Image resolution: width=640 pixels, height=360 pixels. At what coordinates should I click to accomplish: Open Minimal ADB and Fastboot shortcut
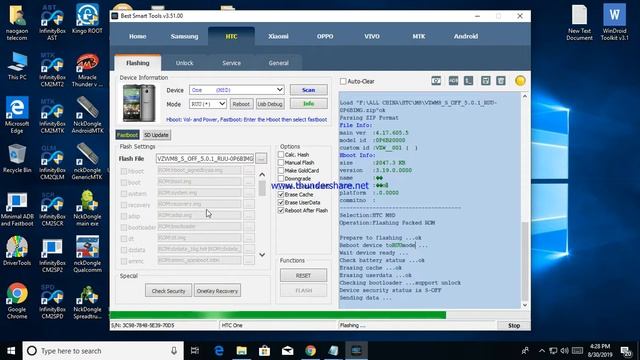[x=17, y=209]
